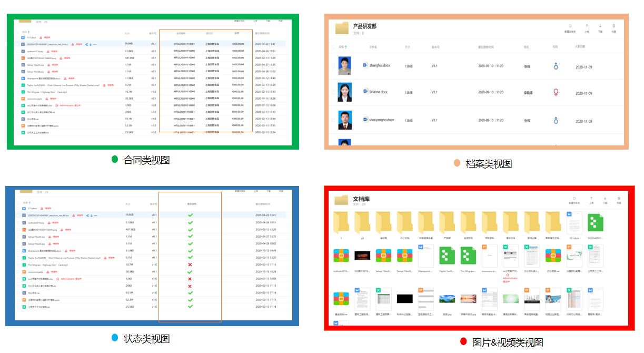
Task: Open the git folder in 文档库
Action: pos(362,223)
